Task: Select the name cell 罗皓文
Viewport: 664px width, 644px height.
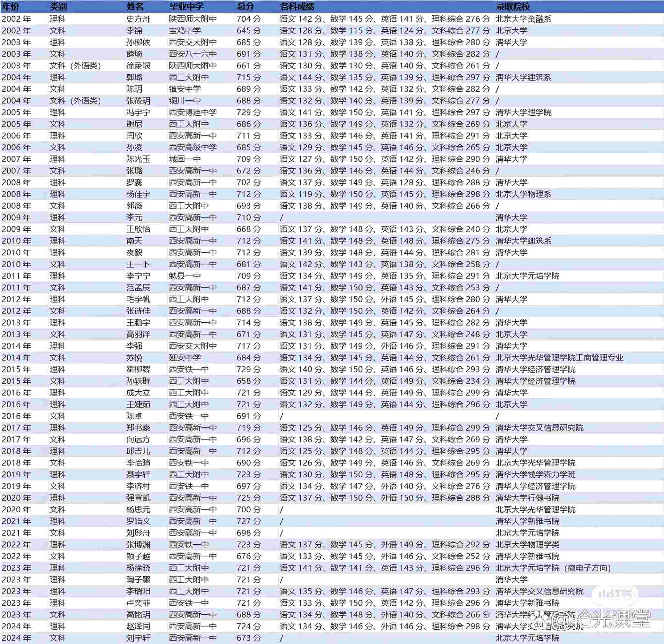Action: click(x=138, y=521)
